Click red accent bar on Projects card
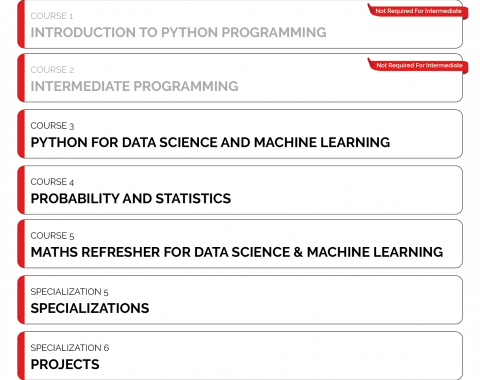The height and width of the screenshot is (380, 480). pos(21,356)
